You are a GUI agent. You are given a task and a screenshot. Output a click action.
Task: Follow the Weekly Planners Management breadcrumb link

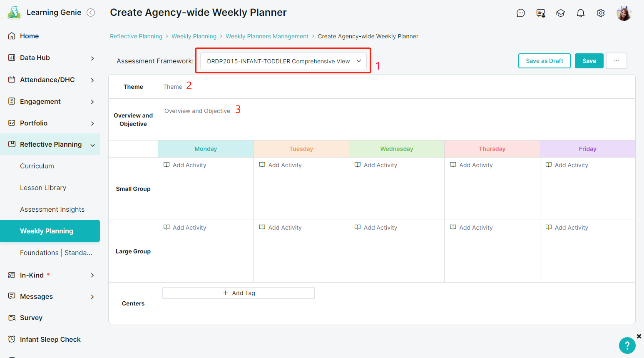tap(267, 36)
